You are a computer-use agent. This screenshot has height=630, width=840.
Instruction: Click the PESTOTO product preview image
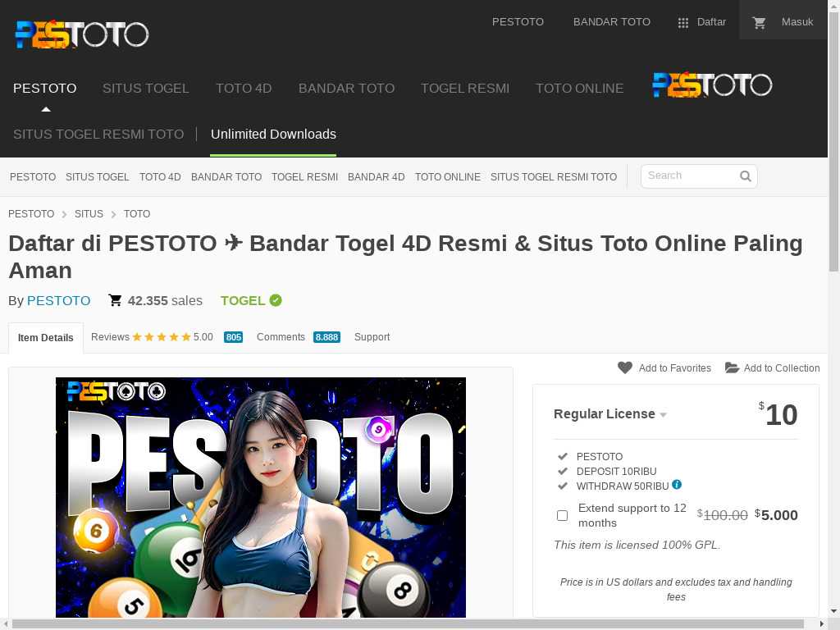261,496
